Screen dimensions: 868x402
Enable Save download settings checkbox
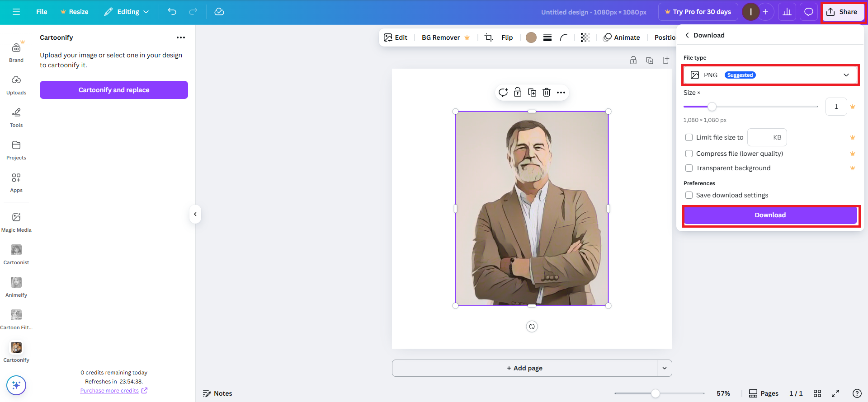(689, 195)
